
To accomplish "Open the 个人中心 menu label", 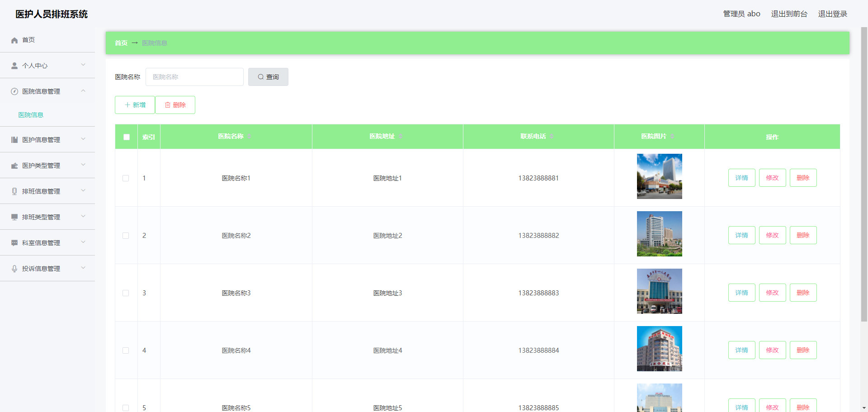I will click(35, 66).
